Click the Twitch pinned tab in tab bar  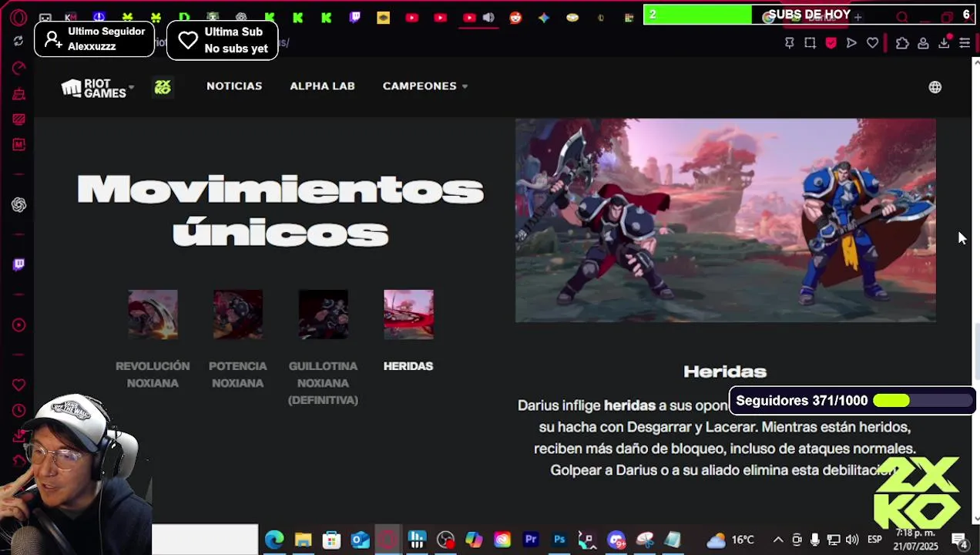tap(354, 17)
